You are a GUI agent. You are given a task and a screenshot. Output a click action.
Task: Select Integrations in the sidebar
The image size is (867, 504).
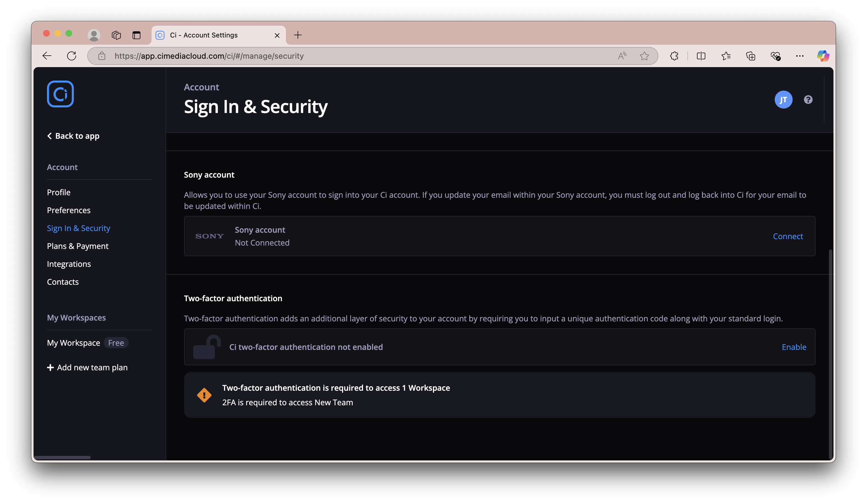[69, 264]
